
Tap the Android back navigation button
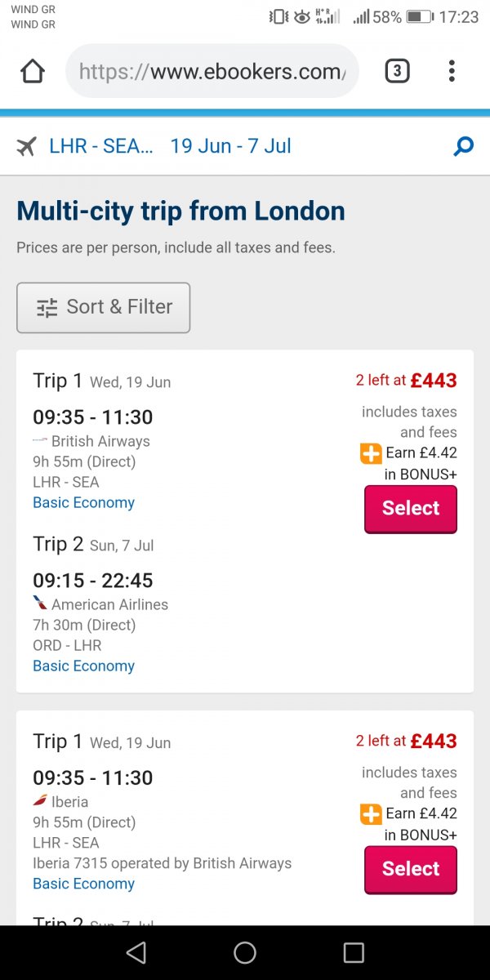click(136, 952)
